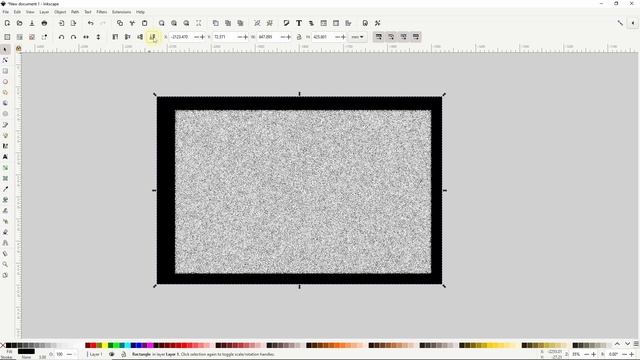Screen dimensions: 640x360
Task: Increase the X position with plus
Action: [x=203, y=37]
